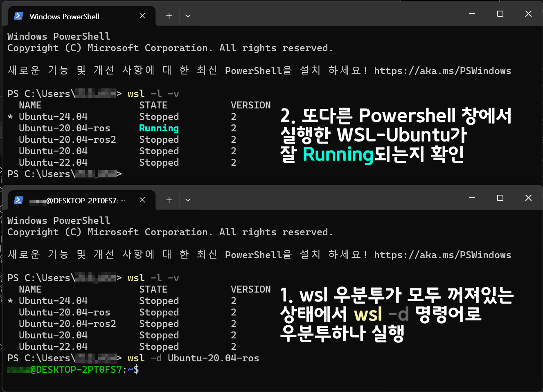Close the top PowerShell window

point(528,14)
